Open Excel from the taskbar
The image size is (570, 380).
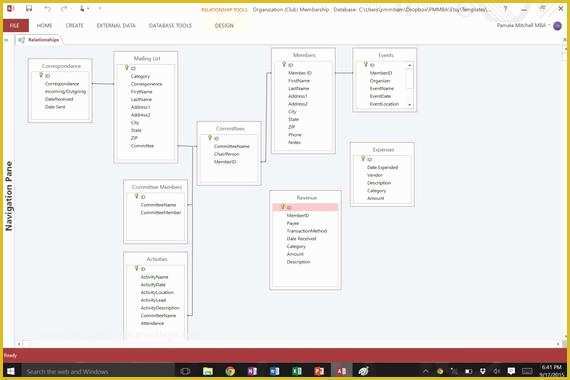point(297,371)
